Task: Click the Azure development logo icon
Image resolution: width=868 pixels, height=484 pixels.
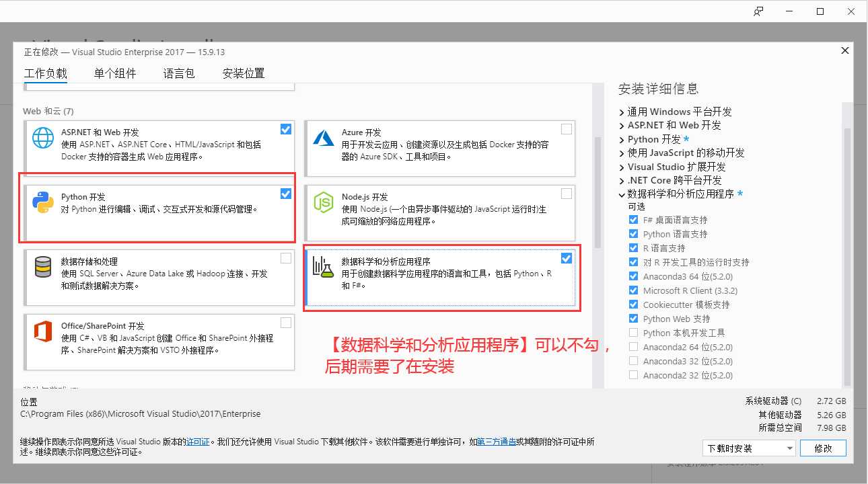Action: 324,138
